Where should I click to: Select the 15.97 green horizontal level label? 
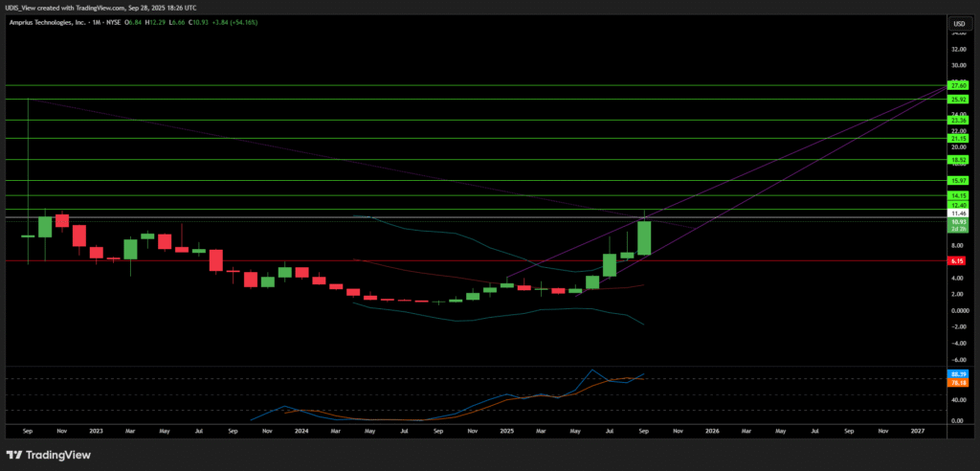pyautogui.click(x=955, y=180)
